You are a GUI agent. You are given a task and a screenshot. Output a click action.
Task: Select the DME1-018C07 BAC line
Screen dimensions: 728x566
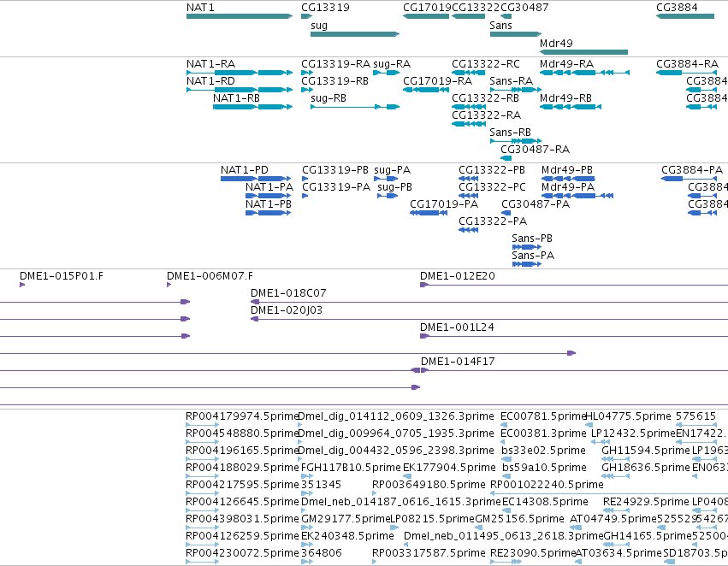[x=489, y=302]
